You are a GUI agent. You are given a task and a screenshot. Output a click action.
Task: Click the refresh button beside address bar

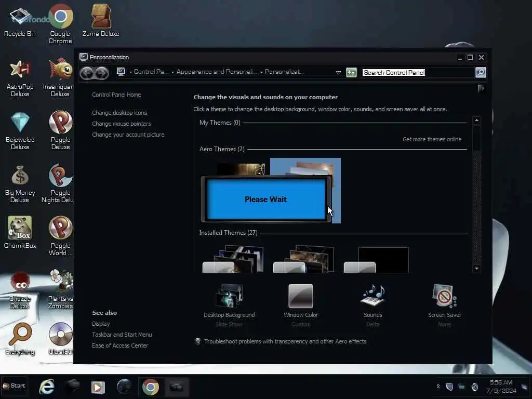(x=351, y=72)
